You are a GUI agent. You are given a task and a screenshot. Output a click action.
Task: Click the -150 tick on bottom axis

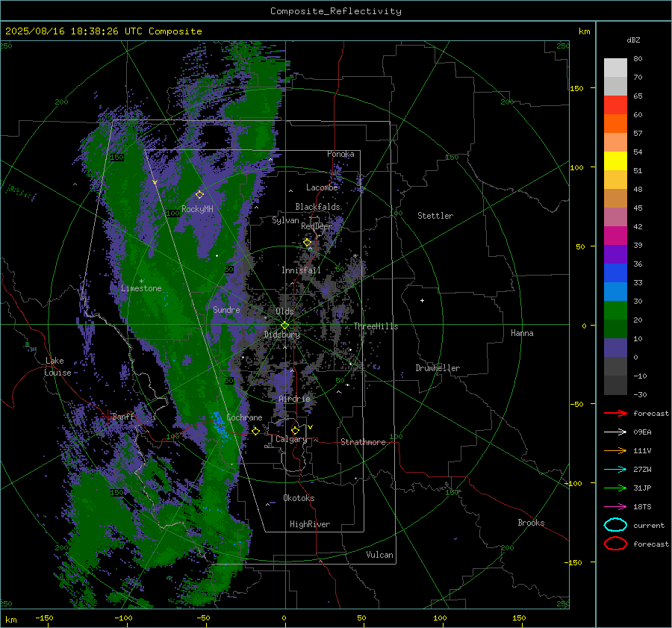pos(45,618)
